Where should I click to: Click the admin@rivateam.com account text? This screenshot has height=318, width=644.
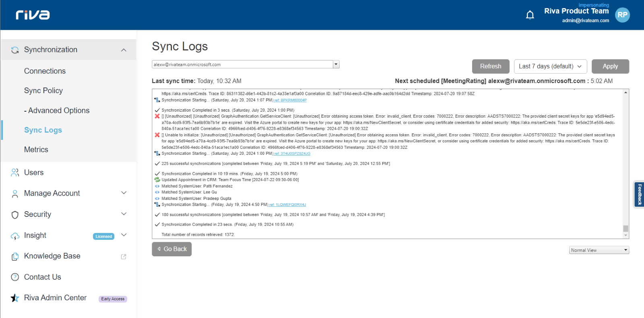coord(586,21)
